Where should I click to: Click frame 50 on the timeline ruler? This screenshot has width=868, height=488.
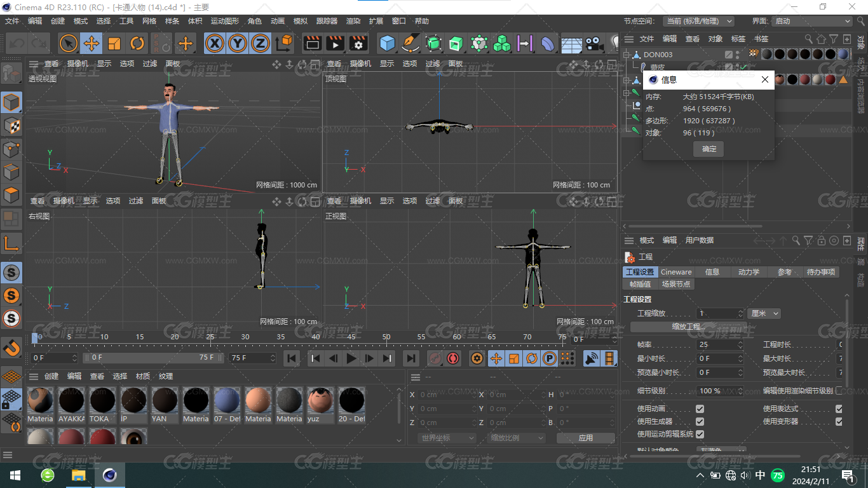pos(386,337)
